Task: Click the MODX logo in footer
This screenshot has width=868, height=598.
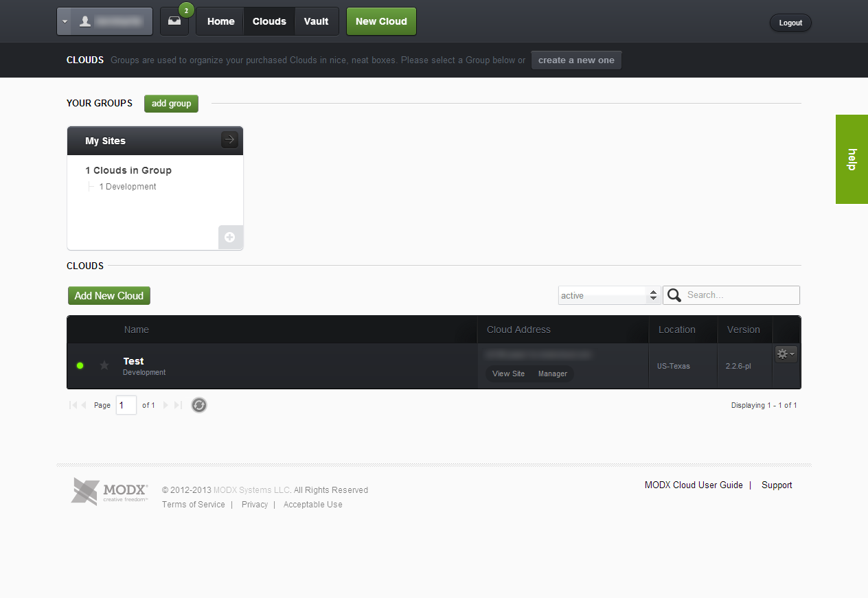Action: pos(110,491)
